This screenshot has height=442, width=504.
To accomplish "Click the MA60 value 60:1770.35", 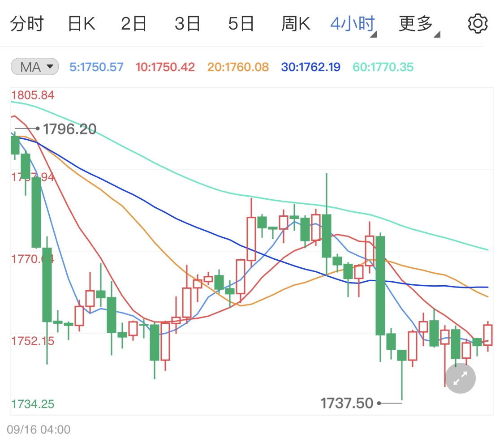I will (x=383, y=67).
